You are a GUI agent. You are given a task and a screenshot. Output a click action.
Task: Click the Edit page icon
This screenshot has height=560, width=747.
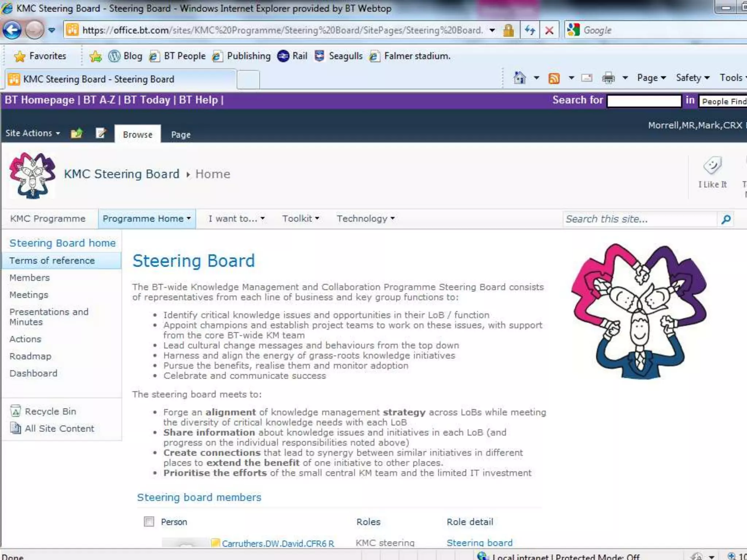tap(101, 133)
